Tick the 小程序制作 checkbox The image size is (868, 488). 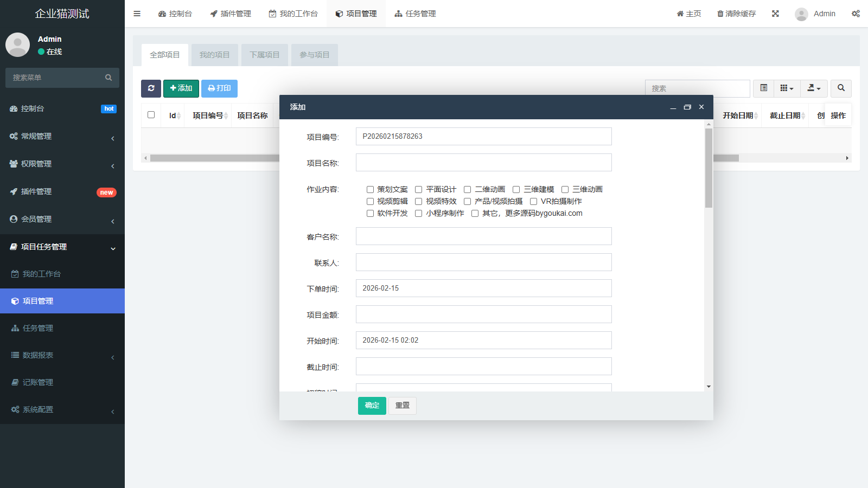click(x=419, y=213)
